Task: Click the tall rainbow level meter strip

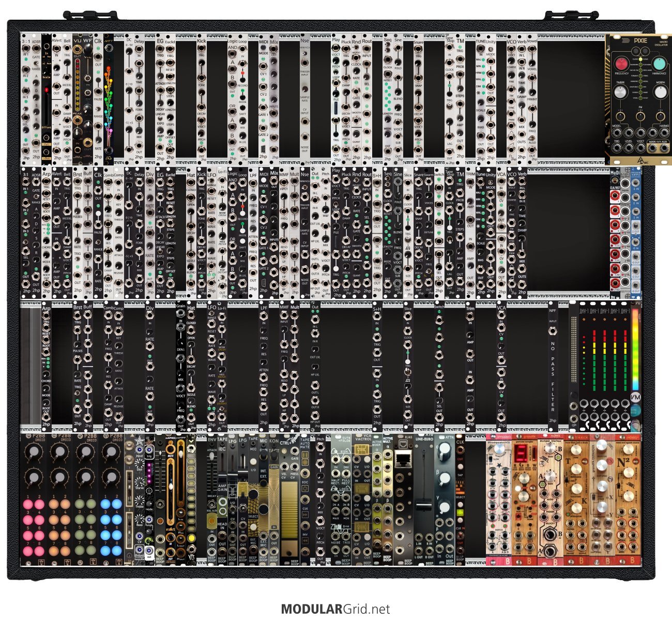Action: tap(635, 350)
